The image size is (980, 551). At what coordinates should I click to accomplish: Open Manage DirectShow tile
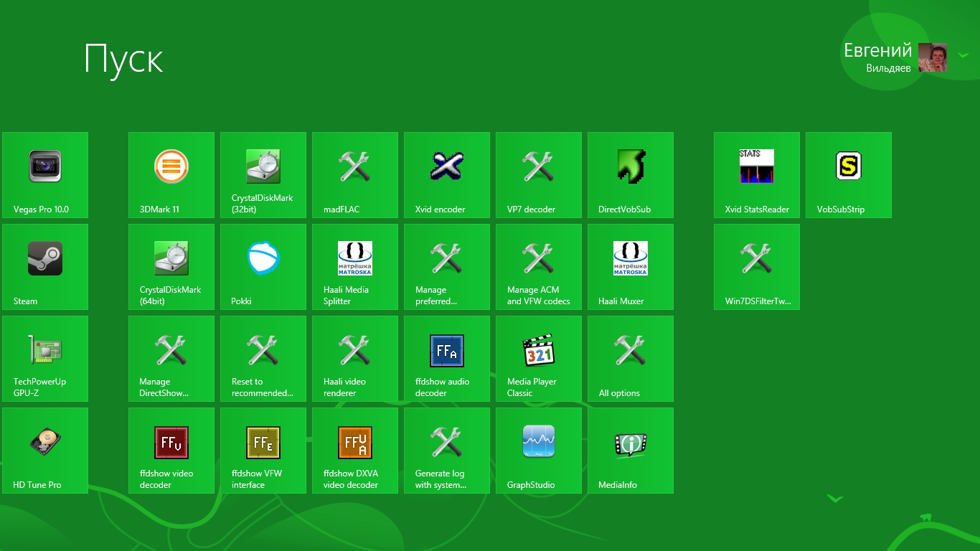click(x=171, y=359)
